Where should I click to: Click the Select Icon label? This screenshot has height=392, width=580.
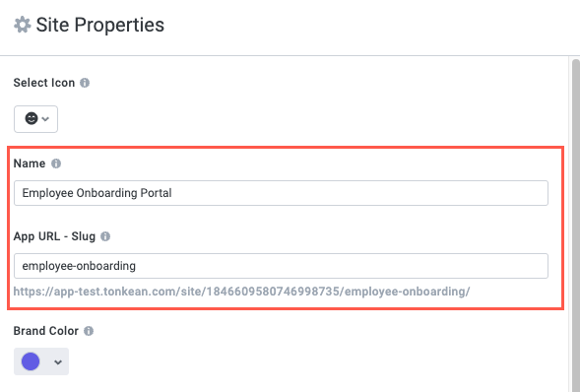click(x=44, y=83)
